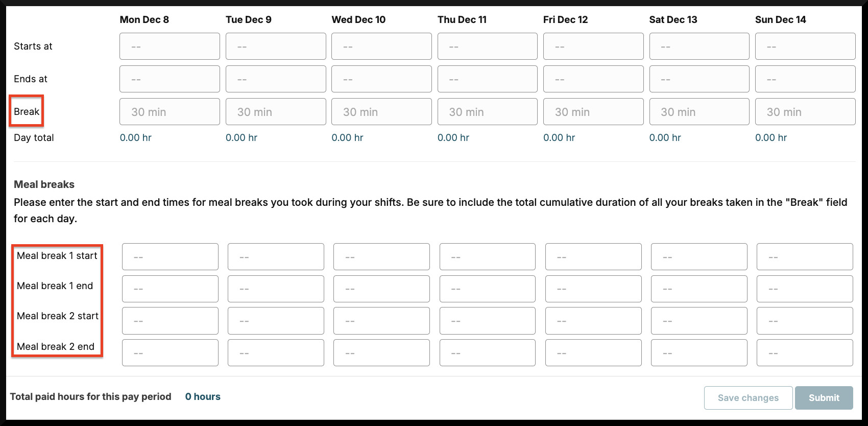The height and width of the screenshot is (426, 868).
Task: Select Tue Dec 9 Meal break 1 end
Action: point(276,289)
